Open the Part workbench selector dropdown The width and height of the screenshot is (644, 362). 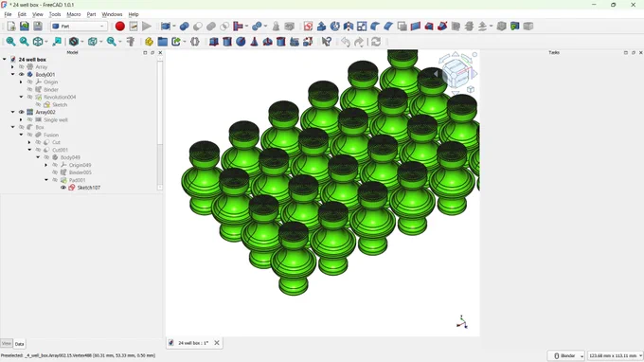pos(79,27)
